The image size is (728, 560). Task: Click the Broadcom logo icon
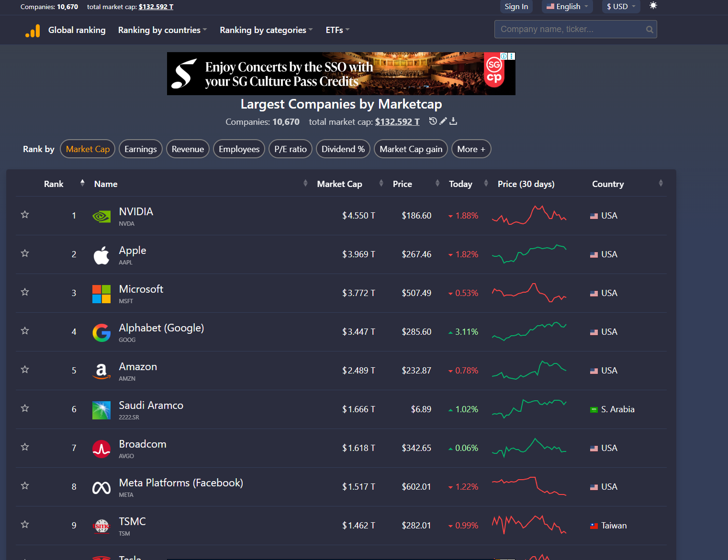tap(101, 449)
